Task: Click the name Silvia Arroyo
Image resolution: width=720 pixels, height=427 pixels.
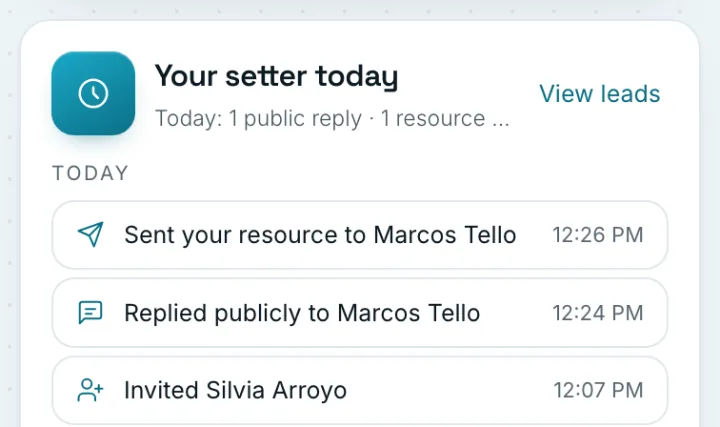Action: coord(276,390)
